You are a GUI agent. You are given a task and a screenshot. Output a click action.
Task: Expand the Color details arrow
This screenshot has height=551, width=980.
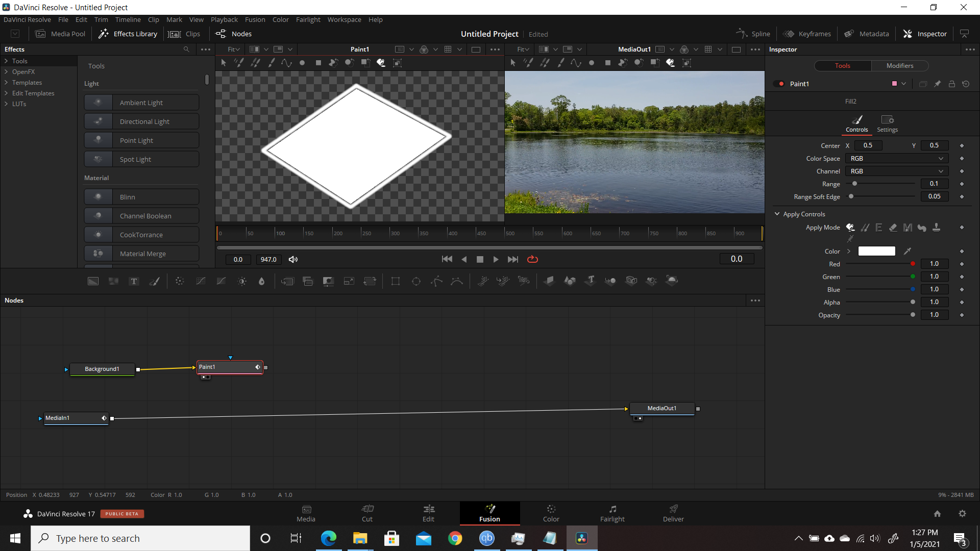tap(849, 251)
